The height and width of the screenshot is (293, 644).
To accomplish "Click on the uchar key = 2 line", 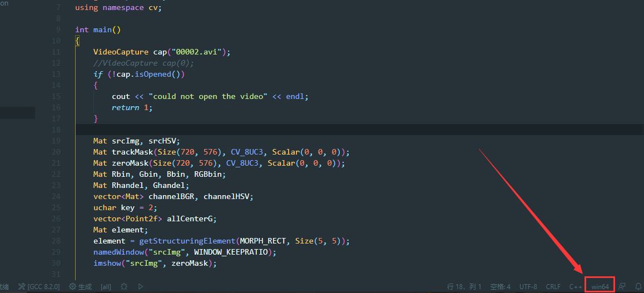I will pyautogui.click(x=125, y=207).
